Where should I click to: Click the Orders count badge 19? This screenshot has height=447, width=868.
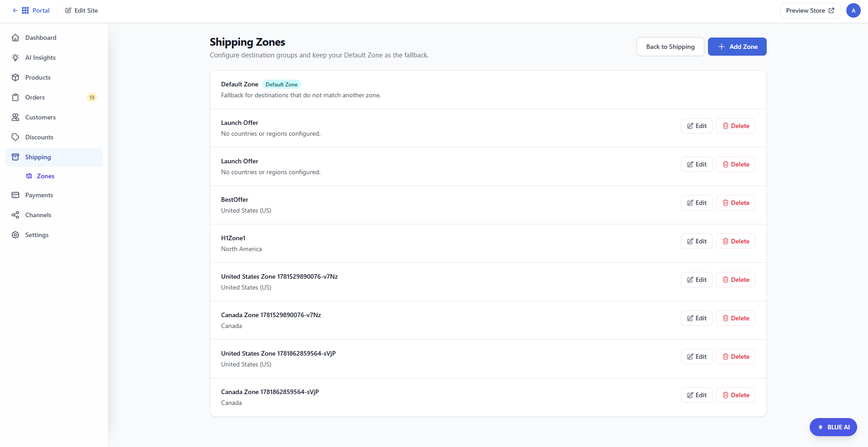point(92,97)
